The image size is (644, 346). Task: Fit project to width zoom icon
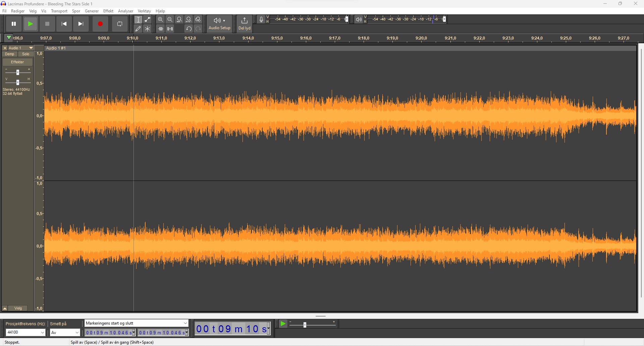[x=189, y=19]
